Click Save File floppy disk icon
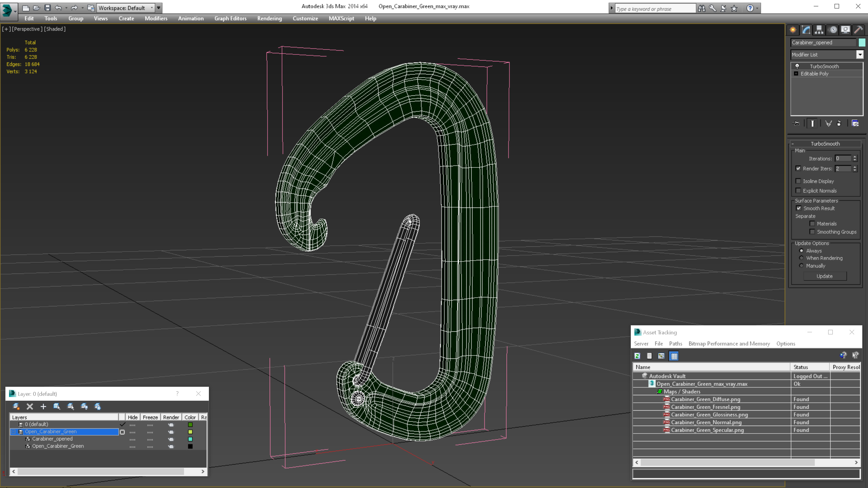The height and width of the screenshot is (488, 868). (48, 8)
